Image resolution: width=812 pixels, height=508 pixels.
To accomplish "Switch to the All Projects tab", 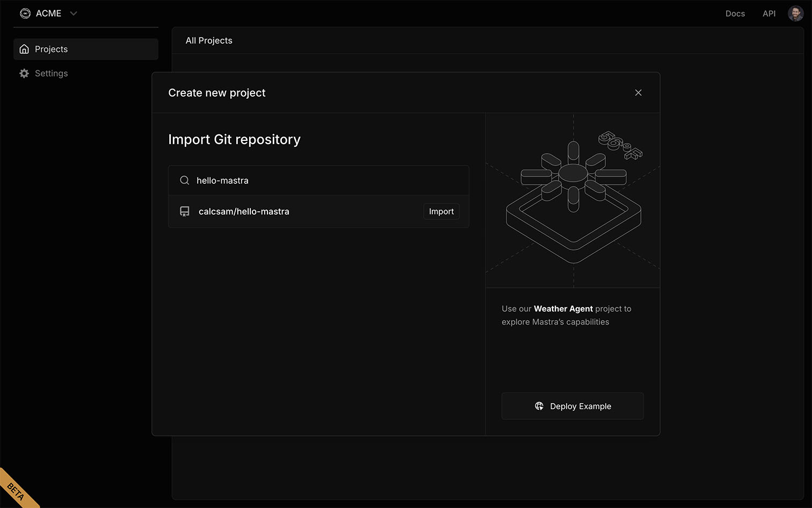I will 209,40.
